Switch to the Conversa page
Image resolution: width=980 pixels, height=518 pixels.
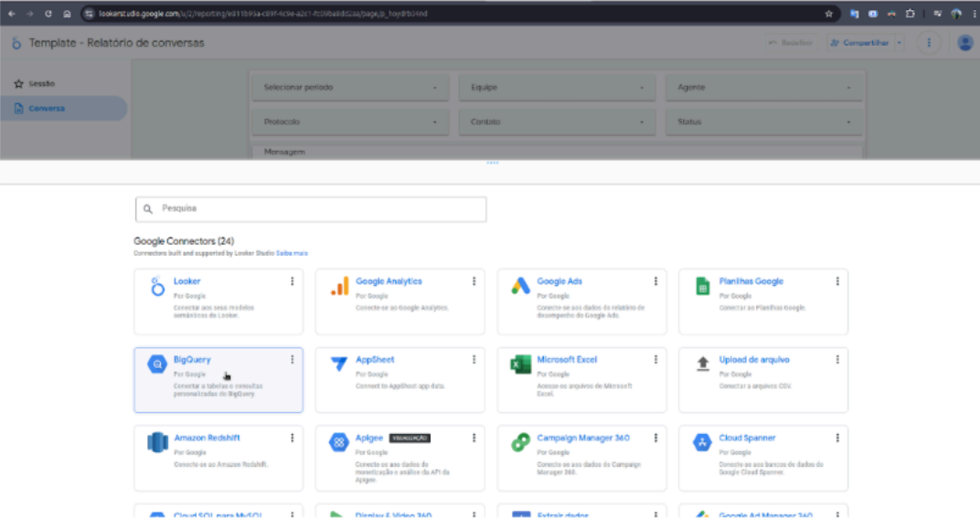pyautogui.click(x=64, y=108)
